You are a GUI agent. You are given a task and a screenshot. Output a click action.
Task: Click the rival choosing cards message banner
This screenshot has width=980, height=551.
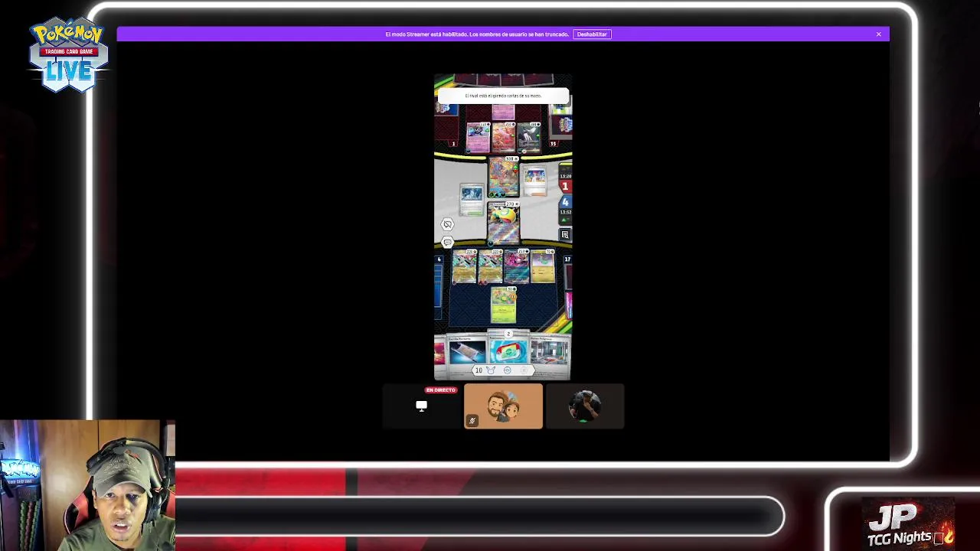click(503, 96)
